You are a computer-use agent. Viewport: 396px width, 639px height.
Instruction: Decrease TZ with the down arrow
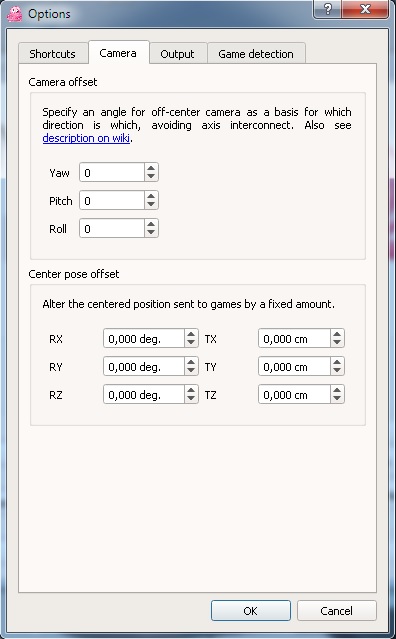click(337, 399)
